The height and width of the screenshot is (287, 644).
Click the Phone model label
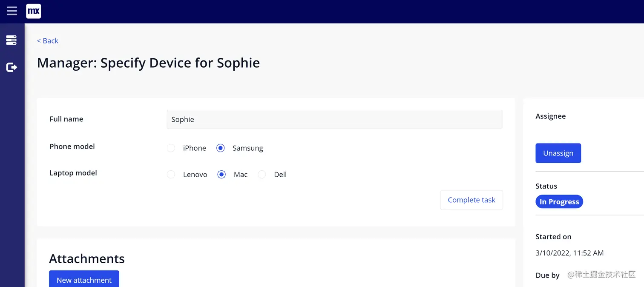(72, 146)
